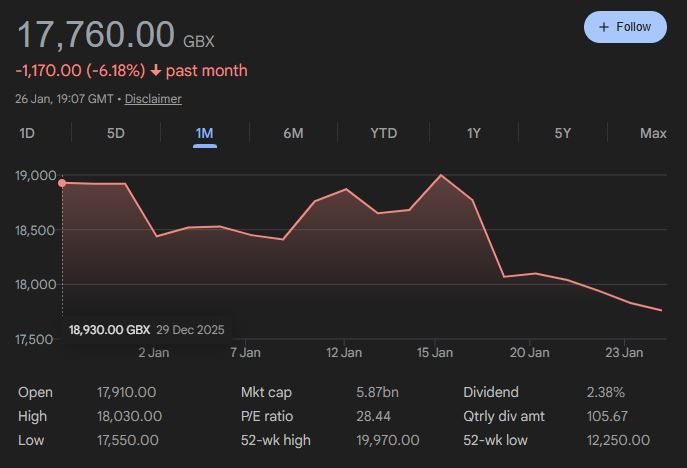Image resolution: width=687 pixels, height=468 pixels.
Task: Click the Dividend value 2.38%
Action: pyautogui.click(x=606, y=392)
